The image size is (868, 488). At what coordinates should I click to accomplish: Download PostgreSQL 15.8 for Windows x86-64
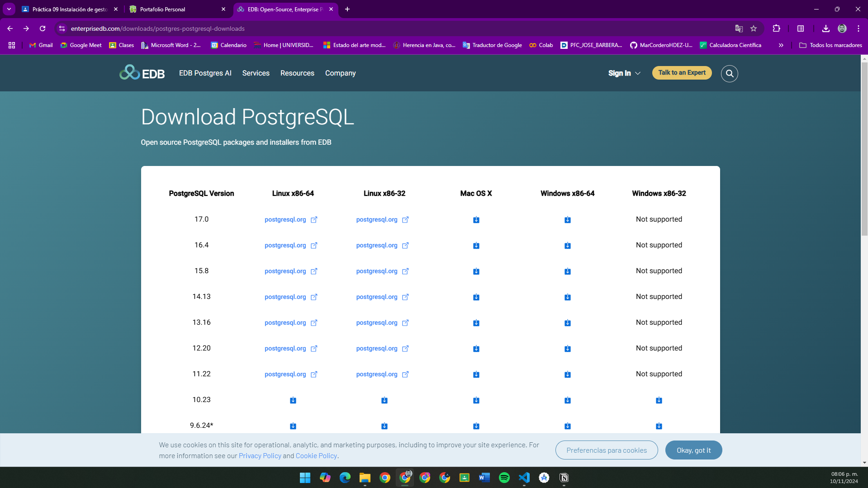point(568,271)
